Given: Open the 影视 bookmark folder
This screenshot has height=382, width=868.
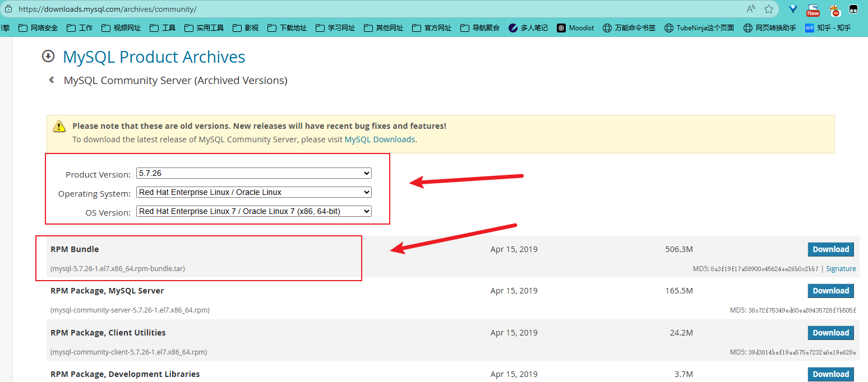Looking at the screenshot, I should (x=246, y=27).
